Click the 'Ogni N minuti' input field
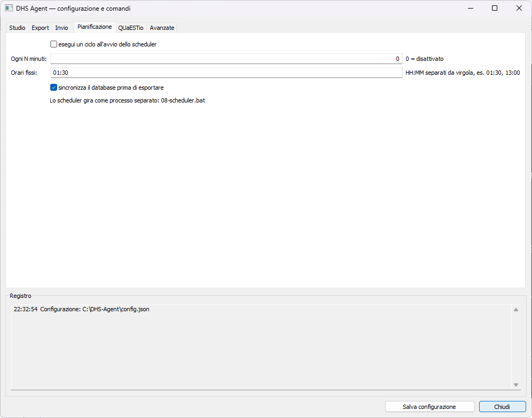This screenshot has height=418, width=532. click(x=226, y=59)
